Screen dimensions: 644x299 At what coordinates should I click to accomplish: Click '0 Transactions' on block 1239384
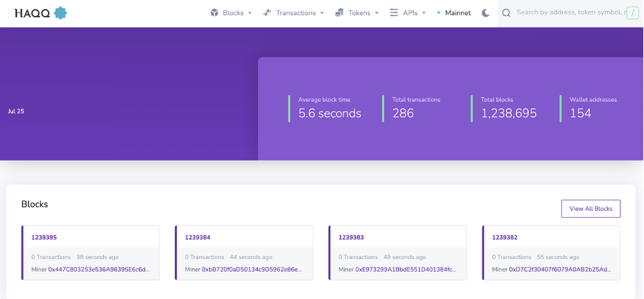204,257
